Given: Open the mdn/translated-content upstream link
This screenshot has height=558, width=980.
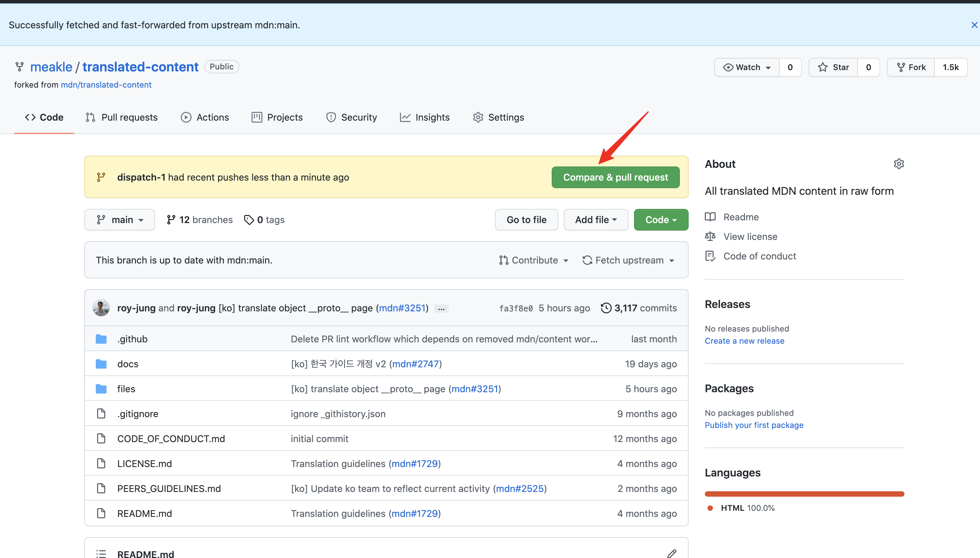Looking at the screenshot, I should click(x=106, y=85).
